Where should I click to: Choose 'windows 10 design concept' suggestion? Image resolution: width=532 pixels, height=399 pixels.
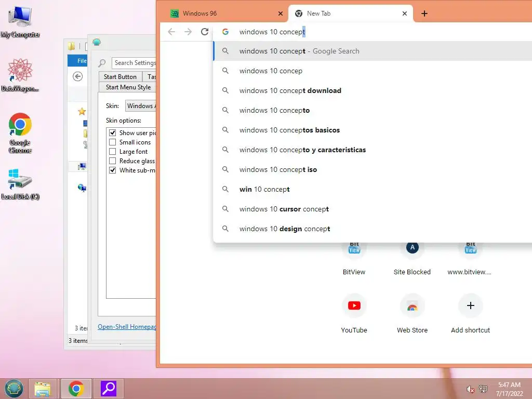tap(372, 229)
